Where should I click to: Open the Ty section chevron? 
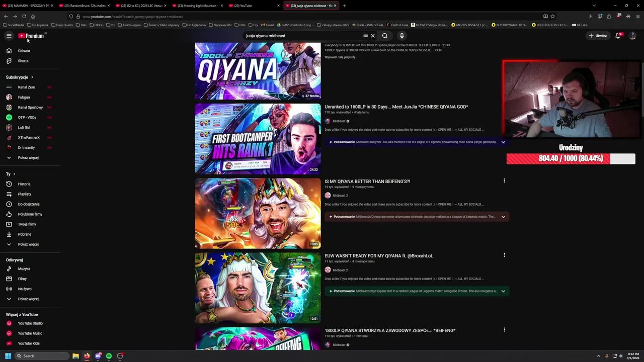[x=14, y=174]
